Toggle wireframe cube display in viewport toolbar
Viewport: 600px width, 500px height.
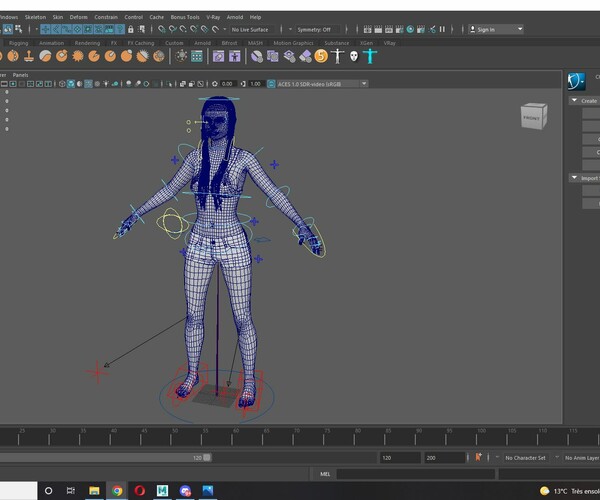tap(62, 84)
